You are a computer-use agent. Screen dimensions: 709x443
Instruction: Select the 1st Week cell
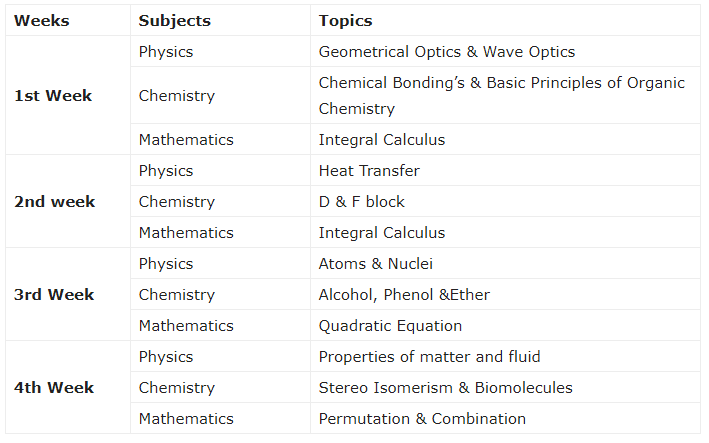click(x=53, y=96)
